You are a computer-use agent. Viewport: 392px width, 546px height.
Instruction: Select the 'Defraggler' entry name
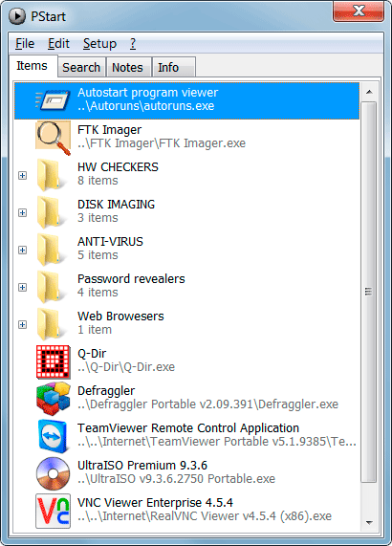pyautogui.click(x=106, y=391)
